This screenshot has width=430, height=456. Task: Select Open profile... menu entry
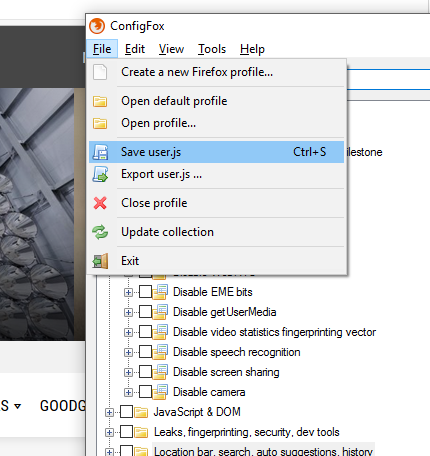[216, 123]
